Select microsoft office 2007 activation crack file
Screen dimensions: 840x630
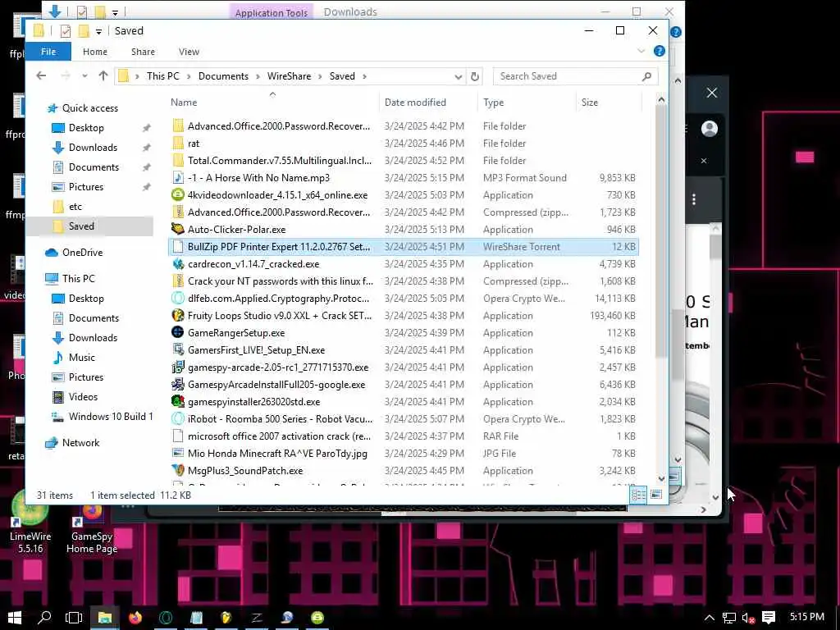tap(404, 436)
